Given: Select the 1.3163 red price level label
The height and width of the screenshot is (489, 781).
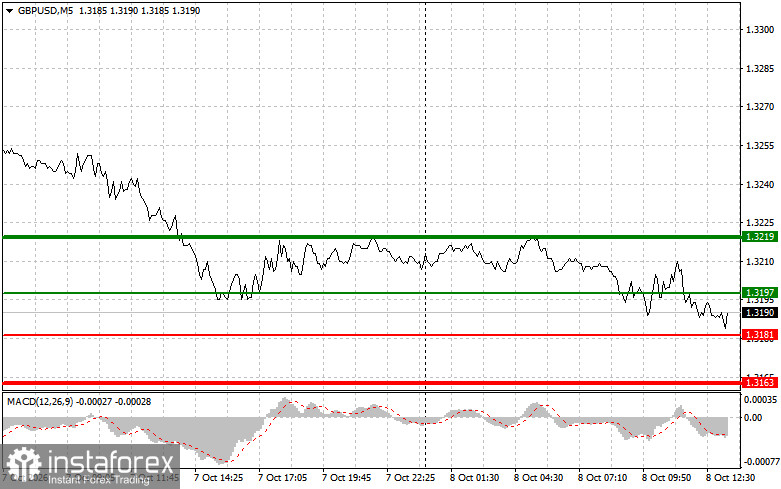Looking at the screenshot, I should tap(760, 382).
